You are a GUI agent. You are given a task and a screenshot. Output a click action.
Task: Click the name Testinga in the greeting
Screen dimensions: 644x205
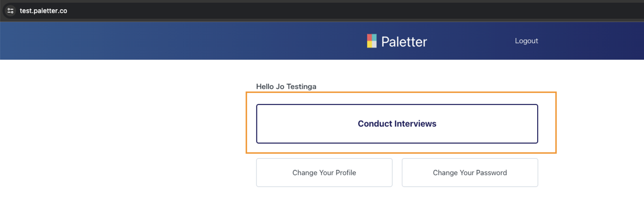(301, 86)
